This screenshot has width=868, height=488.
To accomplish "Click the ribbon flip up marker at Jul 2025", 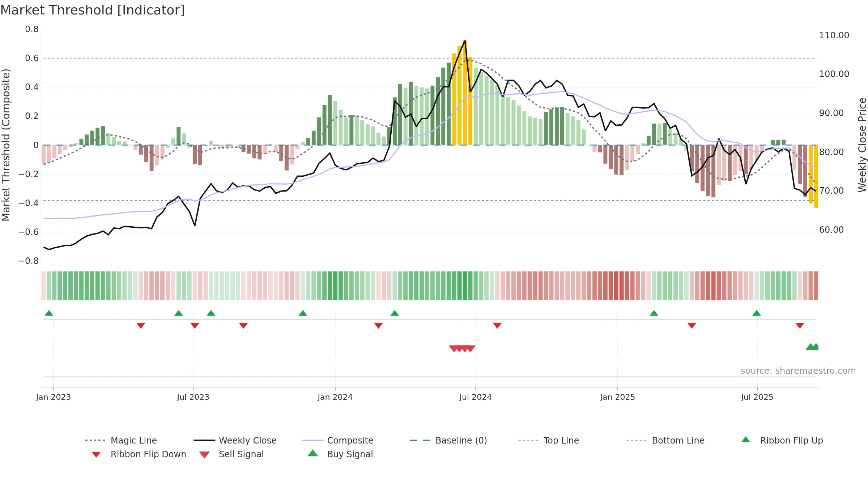I will pyautogui.click(x=757, y=313).
